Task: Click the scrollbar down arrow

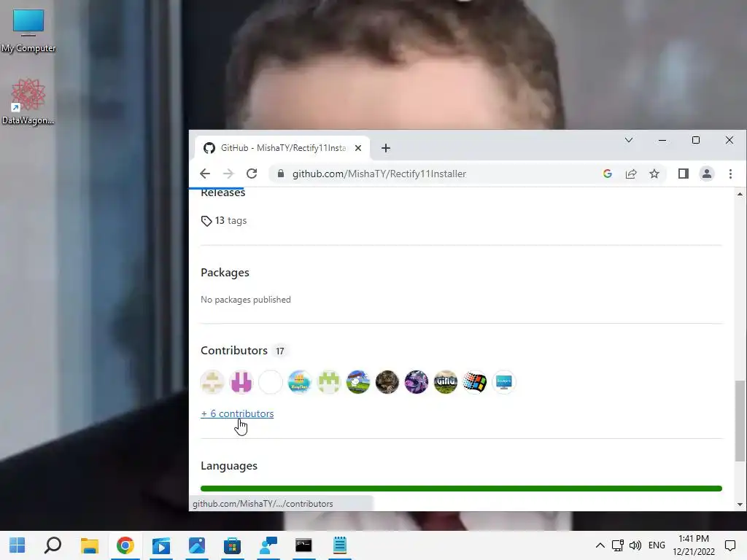Action: [740, 505]
